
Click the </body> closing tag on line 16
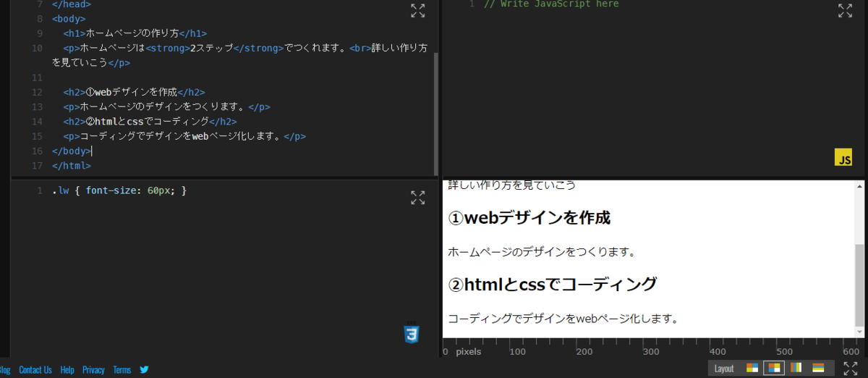[x=72, y=151]
